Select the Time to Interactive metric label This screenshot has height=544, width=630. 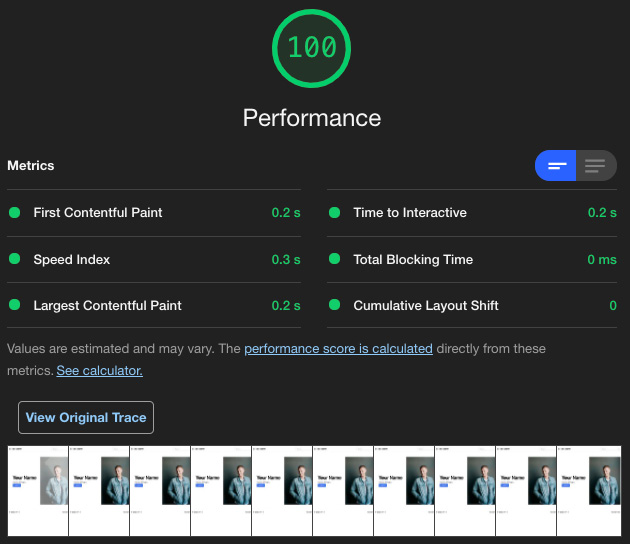pyautogui.click(x=410, y=213)
